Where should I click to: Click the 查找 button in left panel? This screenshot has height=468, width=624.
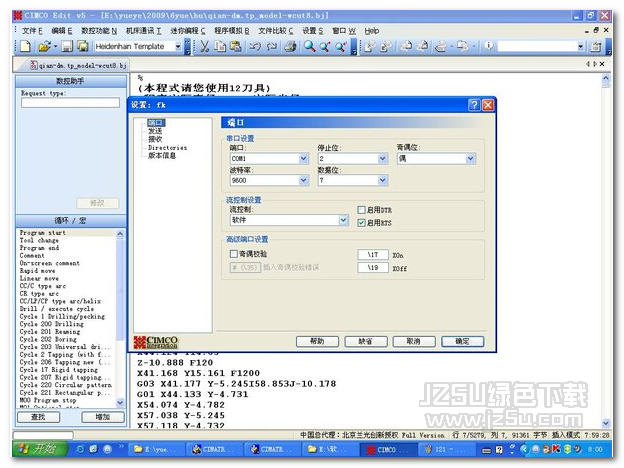38,417
